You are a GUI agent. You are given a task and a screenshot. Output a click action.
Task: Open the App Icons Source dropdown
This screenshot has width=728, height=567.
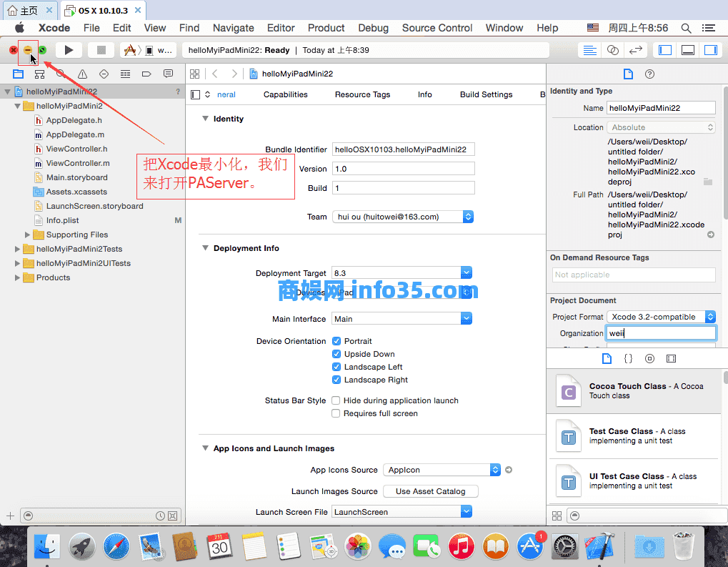[442, 470]
